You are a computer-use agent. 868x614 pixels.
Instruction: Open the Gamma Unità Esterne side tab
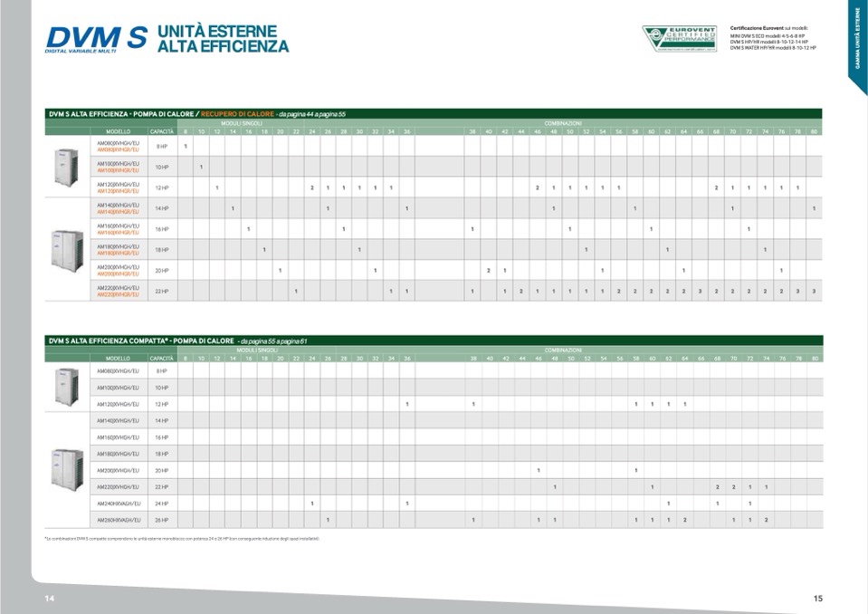856,39
